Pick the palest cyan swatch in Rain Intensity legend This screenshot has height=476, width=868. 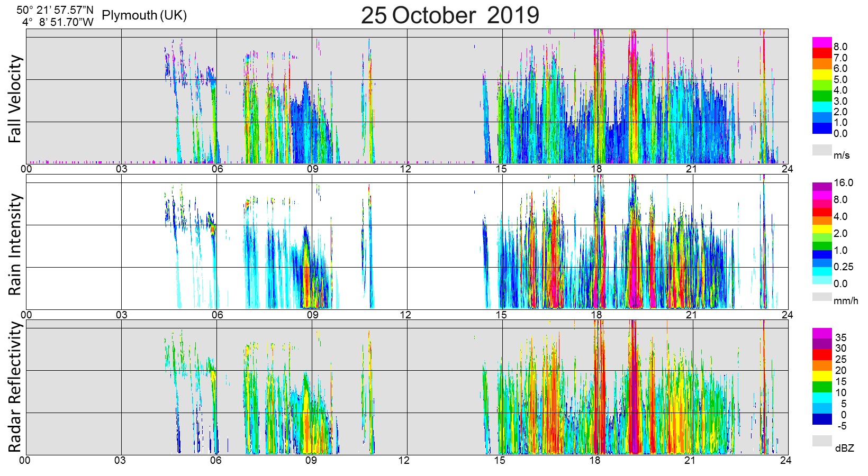822,280
